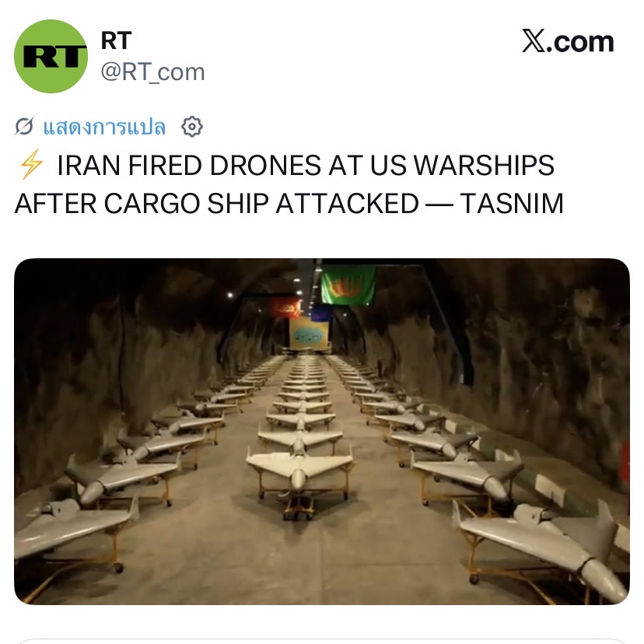Click the US WARSHIPS words in headline

pos(463,165)
